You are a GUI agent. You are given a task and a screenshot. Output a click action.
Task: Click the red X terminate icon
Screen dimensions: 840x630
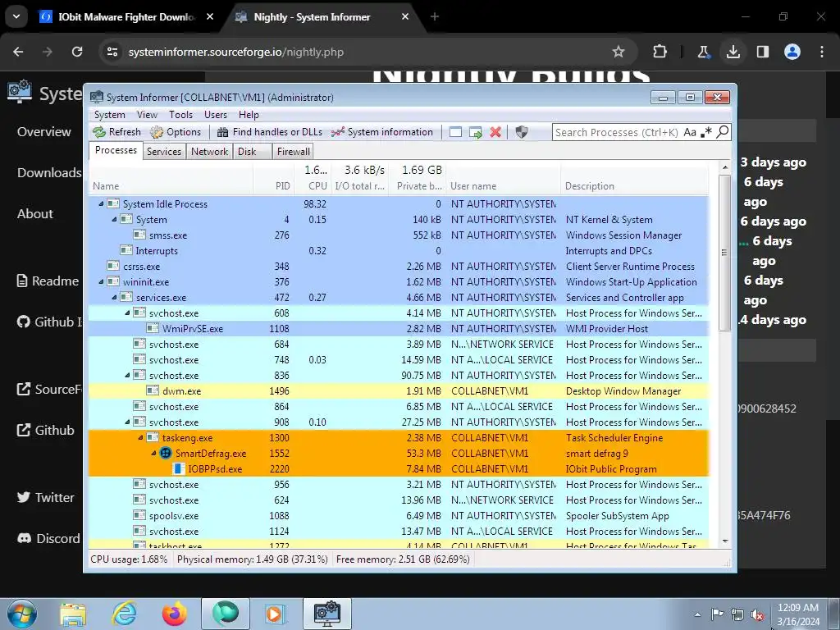pyautogui.click(x=495, y=132)
